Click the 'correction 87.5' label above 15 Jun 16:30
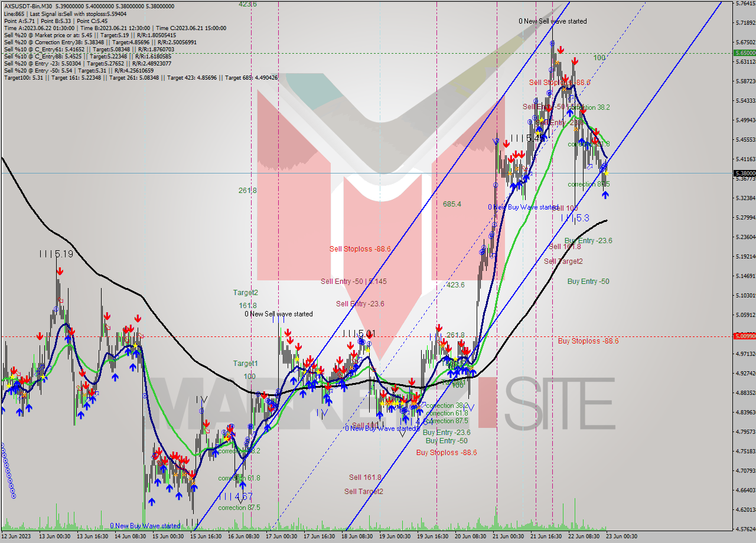Image resolution: width=756 pixels, height=543 pixels. coord(239,508)
